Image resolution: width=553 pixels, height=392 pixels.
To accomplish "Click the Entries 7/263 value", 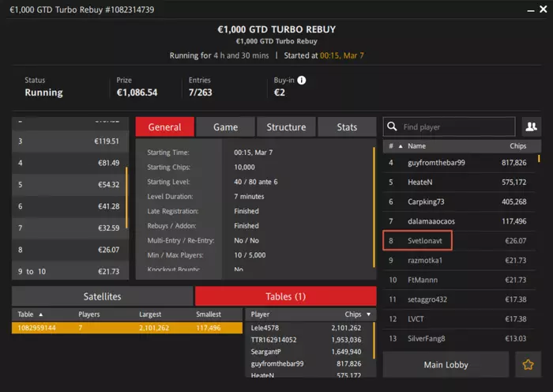I will click(201, 92).
